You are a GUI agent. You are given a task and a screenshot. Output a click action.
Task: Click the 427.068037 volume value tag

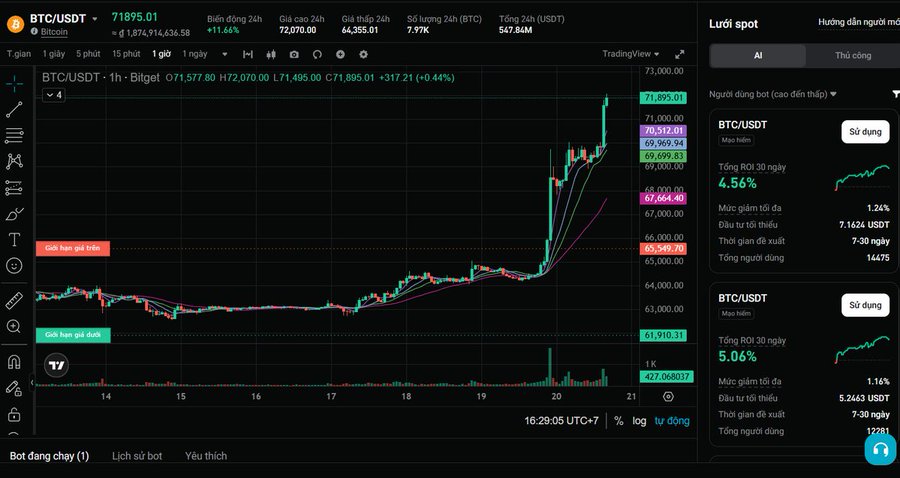[666, 376]
